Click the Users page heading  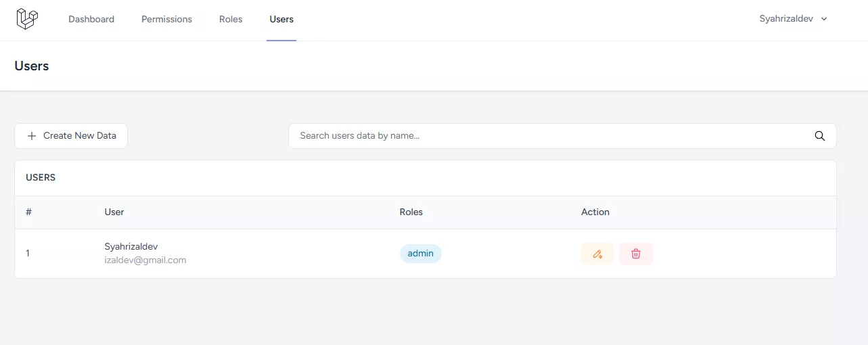pos(32,66)
